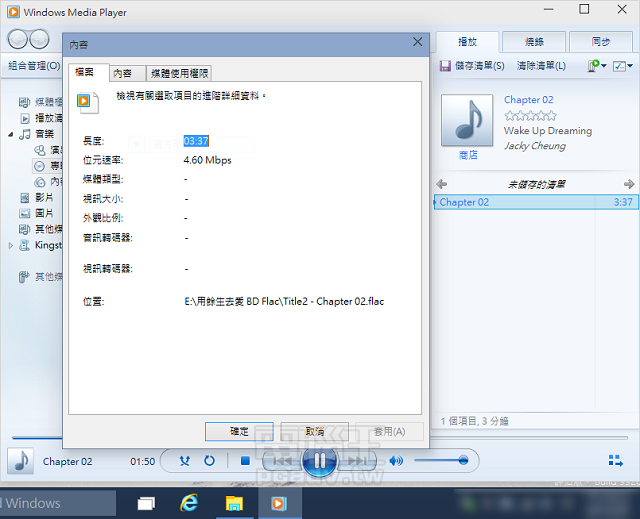
Task: Switch to Now Playing mode icon
Action: (616, 461)
